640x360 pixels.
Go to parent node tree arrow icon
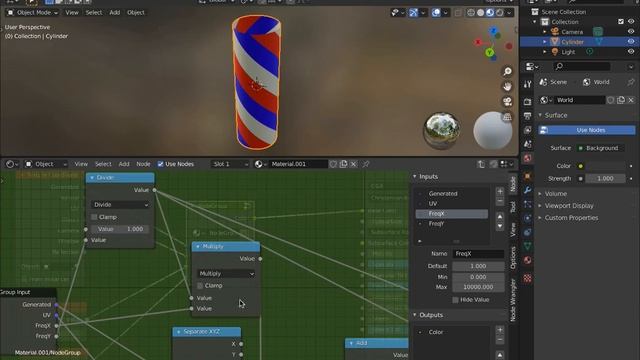coord(481,164)
